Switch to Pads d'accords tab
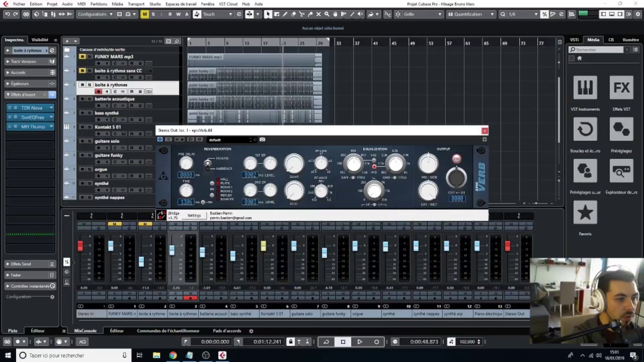This screenshot has height=362, width=644. pyautogui.click(x=227, y=331)
